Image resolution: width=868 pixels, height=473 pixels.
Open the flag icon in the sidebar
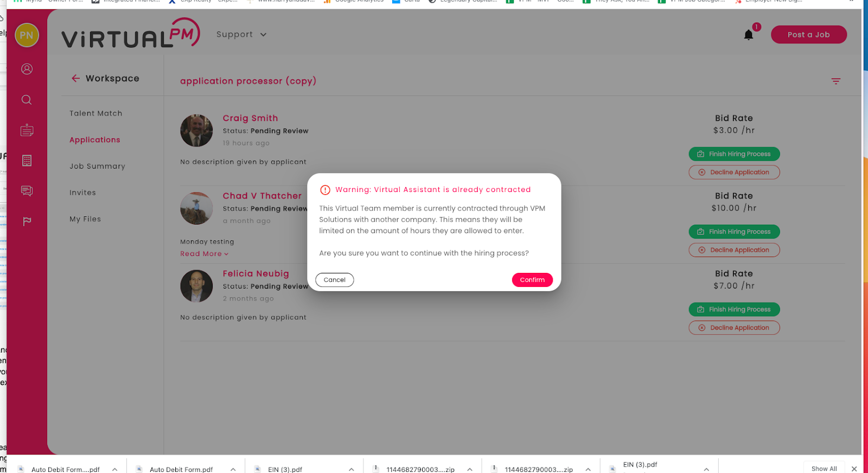click(x=27, y=221)
